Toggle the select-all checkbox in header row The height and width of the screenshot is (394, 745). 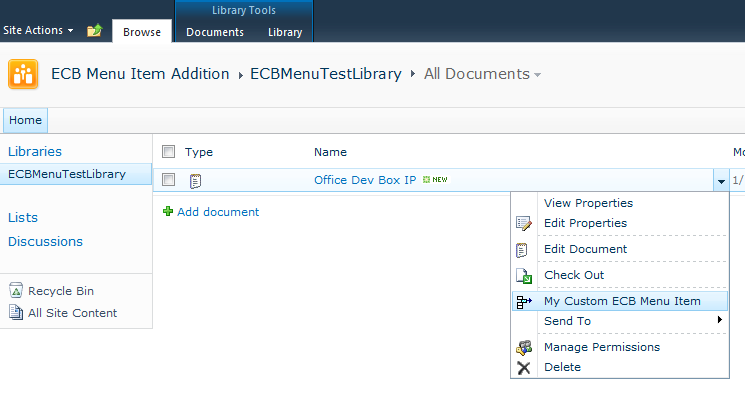[x=168, y=152]
